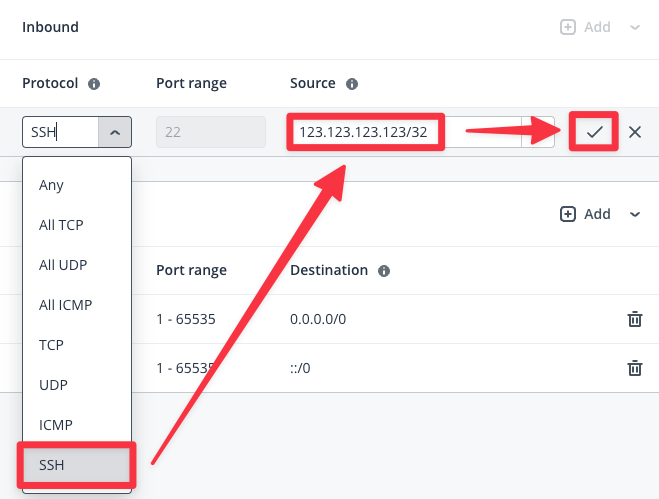Delete the ::/0 outbound rule

click(634, 368)
